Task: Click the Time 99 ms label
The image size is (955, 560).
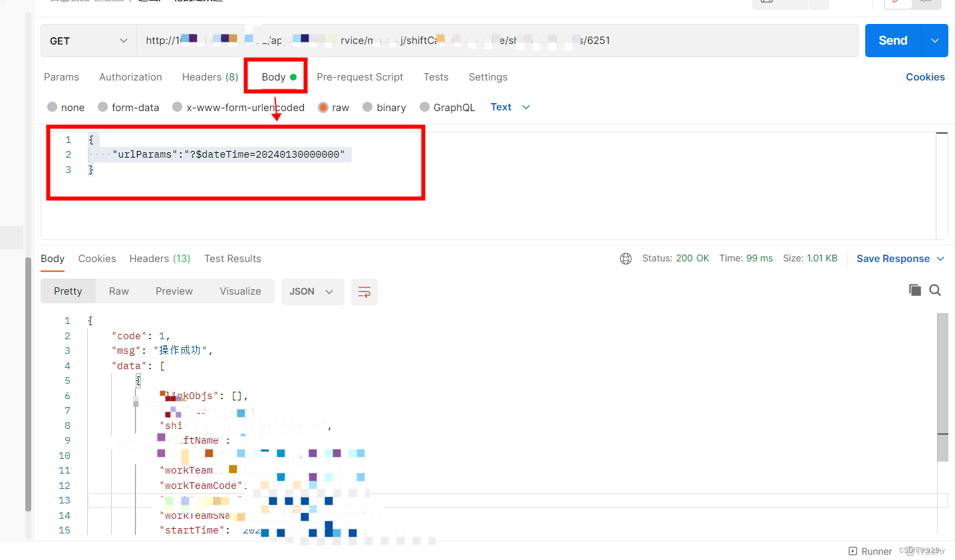Action: [746, 258]
